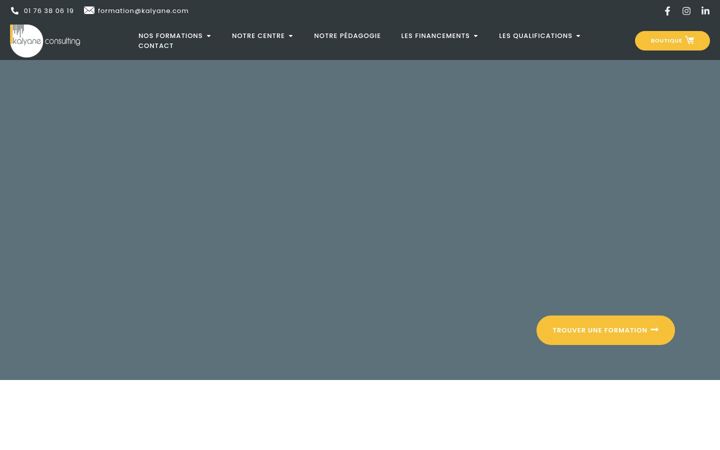Call phone number 01 76 38 06 19

tap(49, 11)
